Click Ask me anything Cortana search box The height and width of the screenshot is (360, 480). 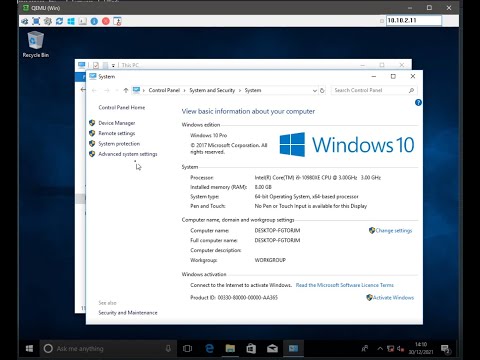(108, 349)
